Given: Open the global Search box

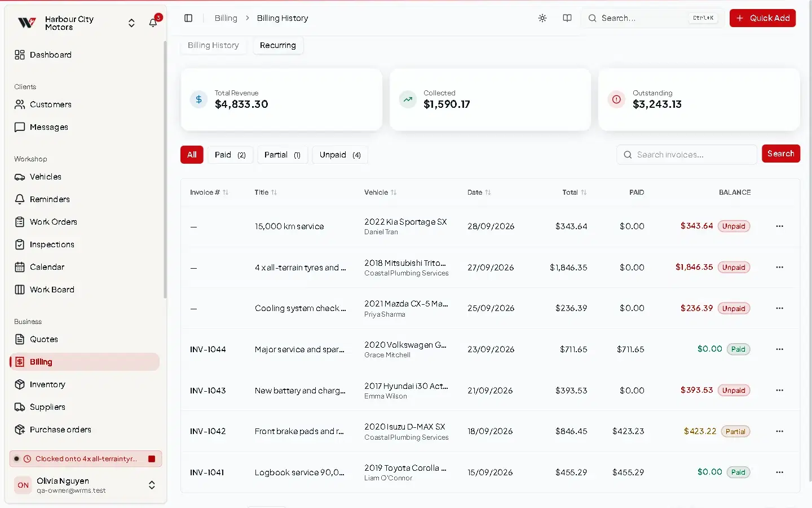Looking at the screenshot, I should pos(652,18).
